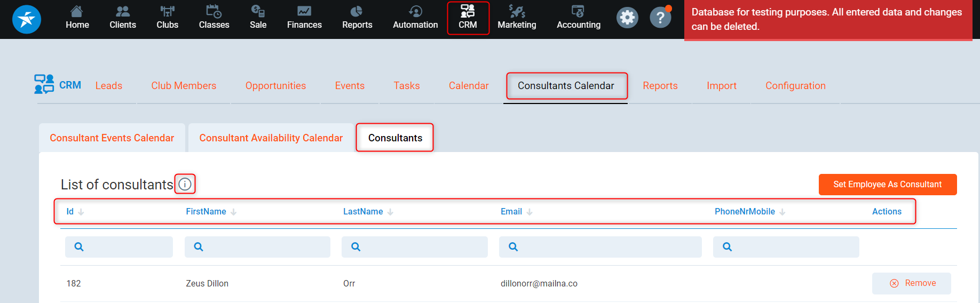
Task: Focus the Email filter search box
Action: click(x=600, y=247)
